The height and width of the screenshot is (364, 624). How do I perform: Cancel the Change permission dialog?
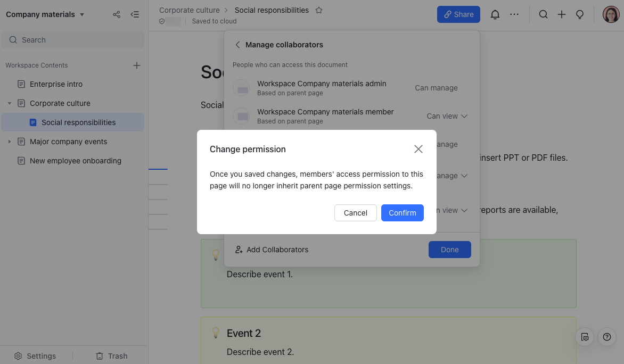[355, 213]
